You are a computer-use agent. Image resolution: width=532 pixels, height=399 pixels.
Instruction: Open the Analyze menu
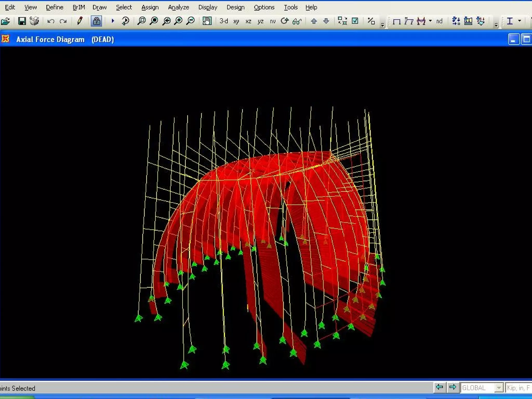[x=178, y=7]
